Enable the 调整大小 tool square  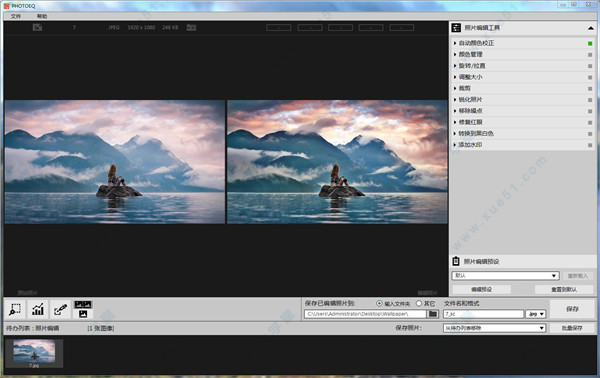[590, 77]
